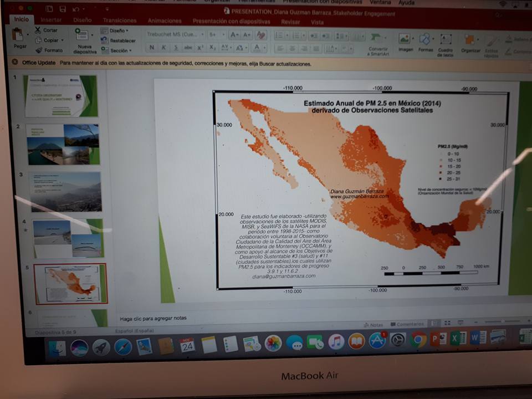532x399 pixels.
Task: Switch to the Diseño ribbon tab
Action: 82,20
